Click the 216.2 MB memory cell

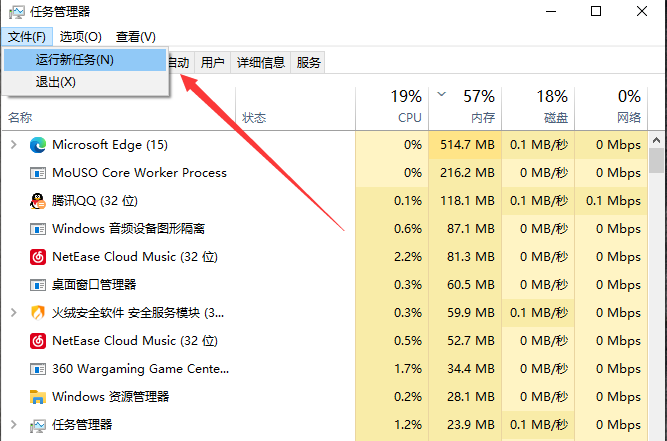point(465,173)
